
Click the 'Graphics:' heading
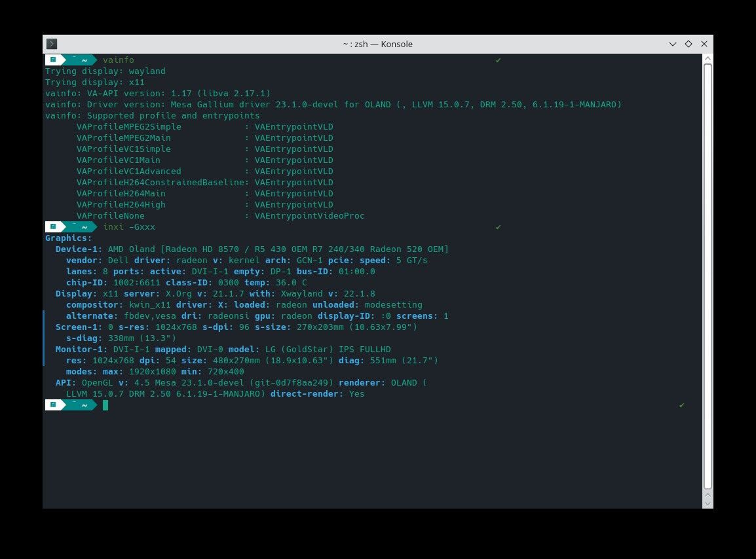(69, 238)
